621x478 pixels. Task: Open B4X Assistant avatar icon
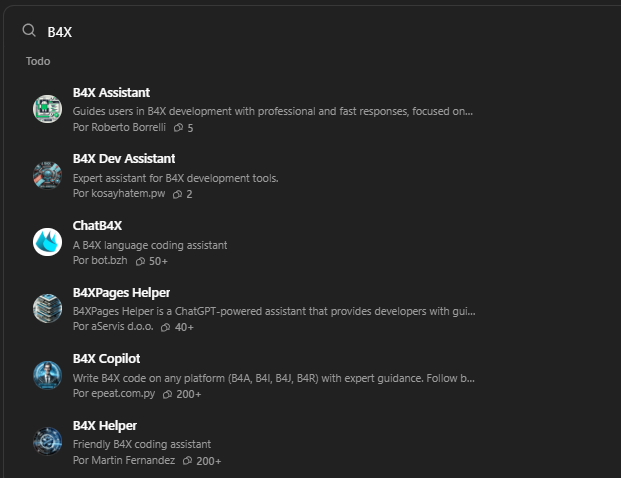pyautogui.click(x=47, y=109)
